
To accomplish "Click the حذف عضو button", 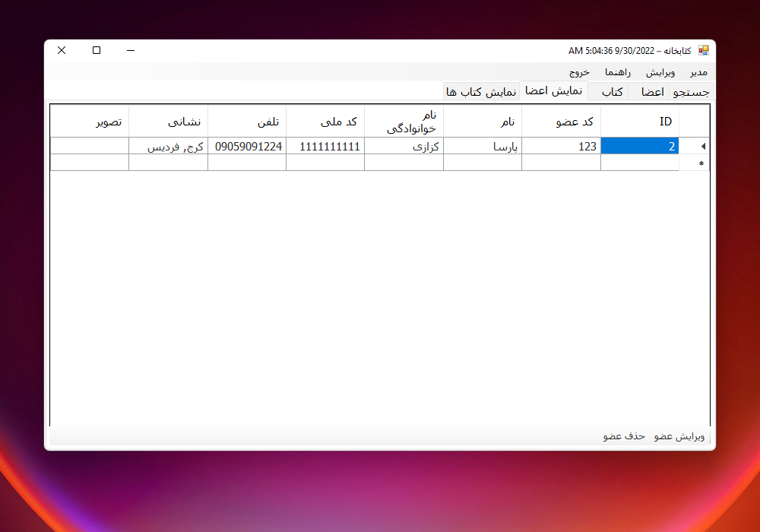I will pyautogui.click(x=622, y=436).
